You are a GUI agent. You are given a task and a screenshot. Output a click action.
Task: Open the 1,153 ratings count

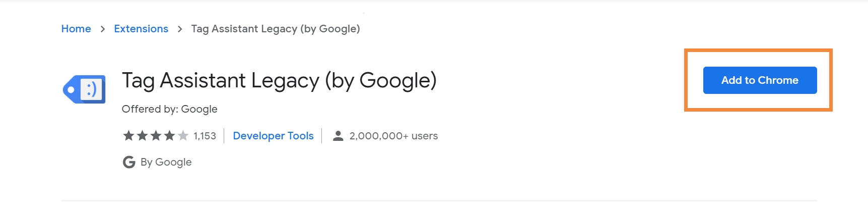pos(205,136)
